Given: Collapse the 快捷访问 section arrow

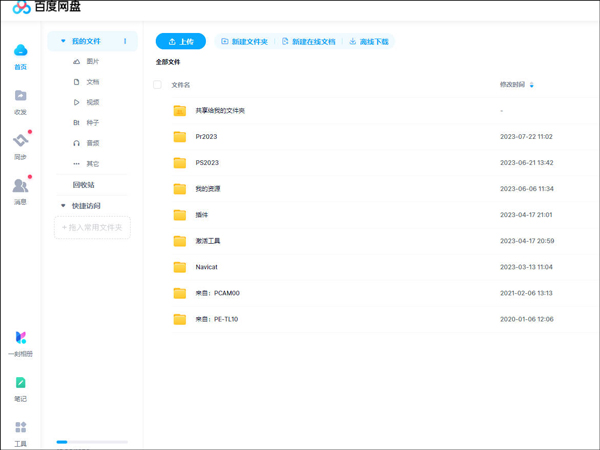Looking at the screenshot, I should 63,206.
